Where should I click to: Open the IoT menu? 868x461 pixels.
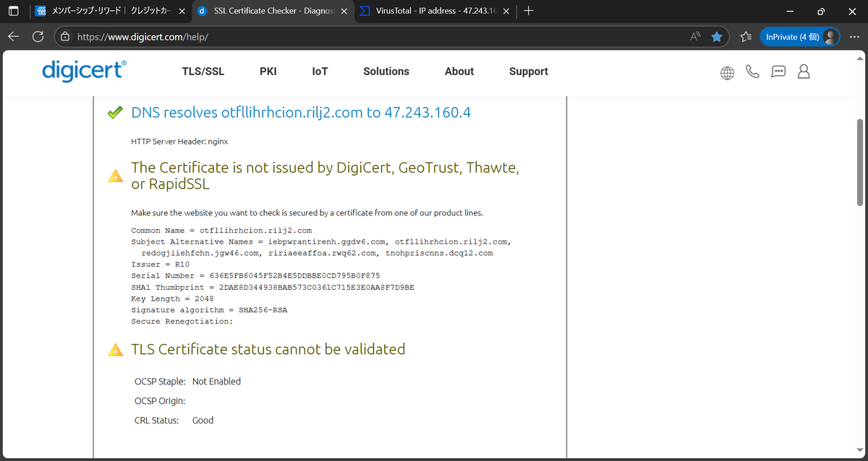320,72
